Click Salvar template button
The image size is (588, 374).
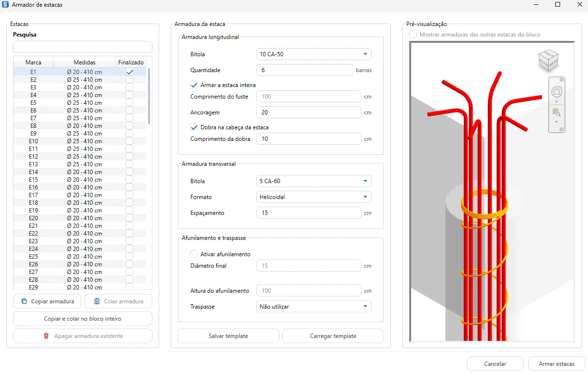[228, 336]
